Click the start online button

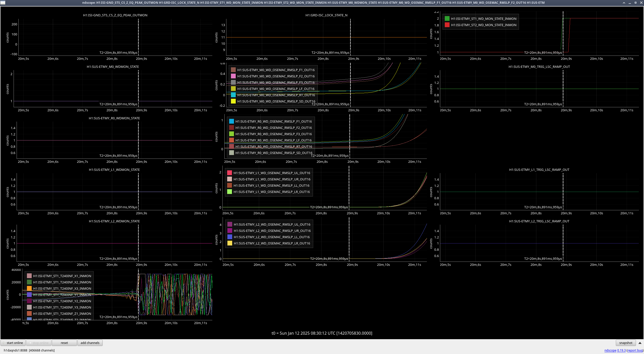coord(13,343)
